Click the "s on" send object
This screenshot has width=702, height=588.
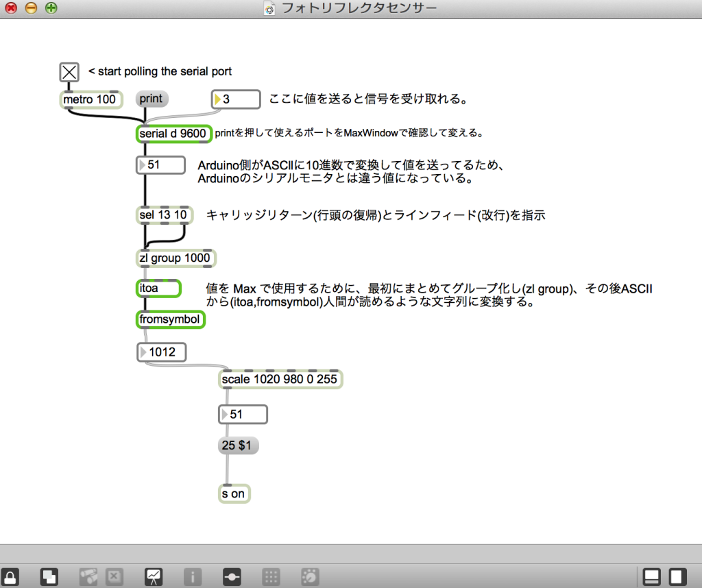[x=234, y=493]
